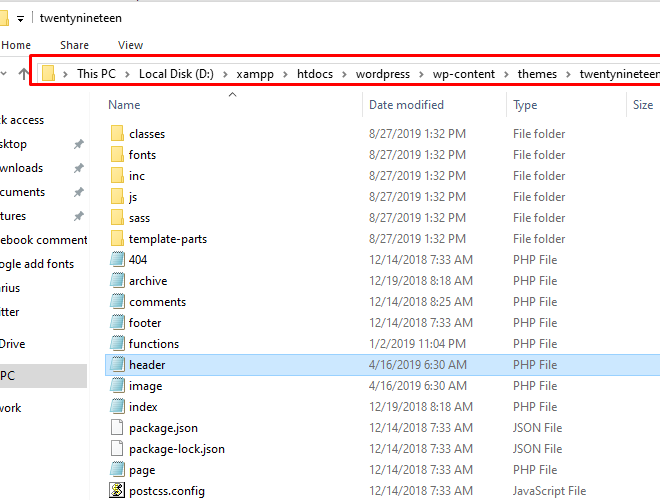Navigate to xampp breadcrumb
The width and height of the screenshot is (660, 500).
255,74
